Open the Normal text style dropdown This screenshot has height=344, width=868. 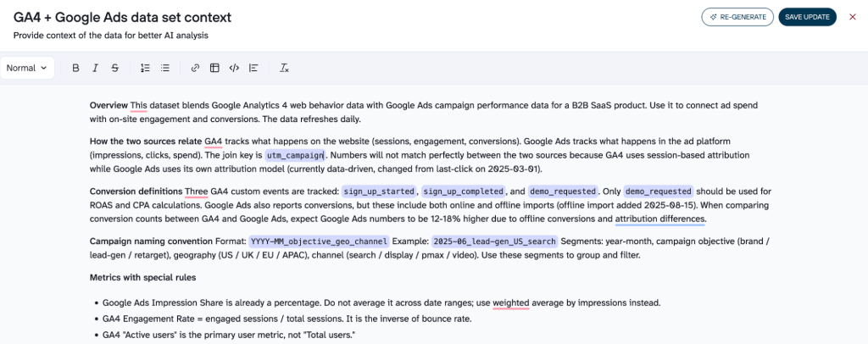tap(27, 68)
